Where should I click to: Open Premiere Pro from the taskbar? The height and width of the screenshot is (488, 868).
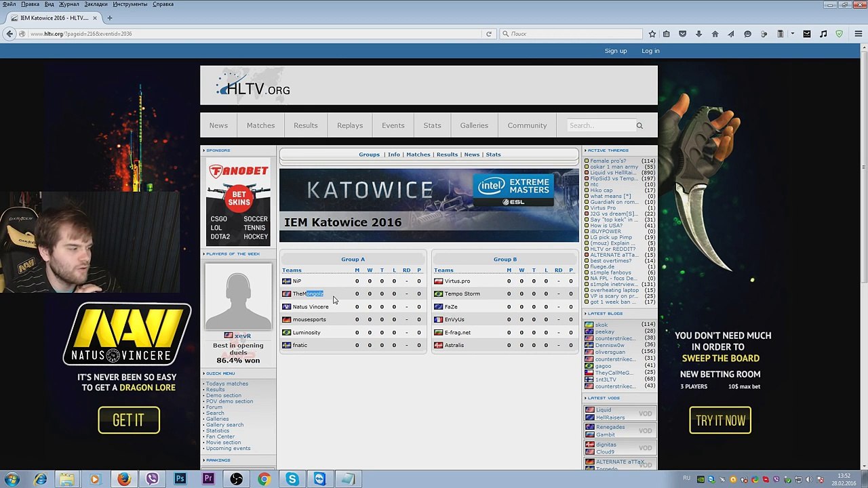pyautogui.click(x=208, y=479)
